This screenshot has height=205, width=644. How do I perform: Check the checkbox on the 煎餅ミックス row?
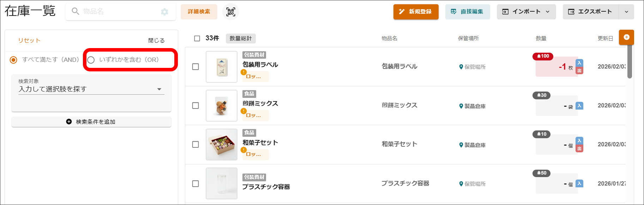pyautogui.click(x=195, y=106)
